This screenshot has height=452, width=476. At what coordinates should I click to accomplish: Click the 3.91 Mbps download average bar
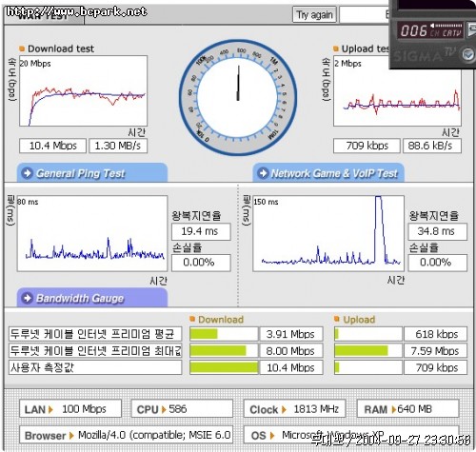[x=224, y=334]
